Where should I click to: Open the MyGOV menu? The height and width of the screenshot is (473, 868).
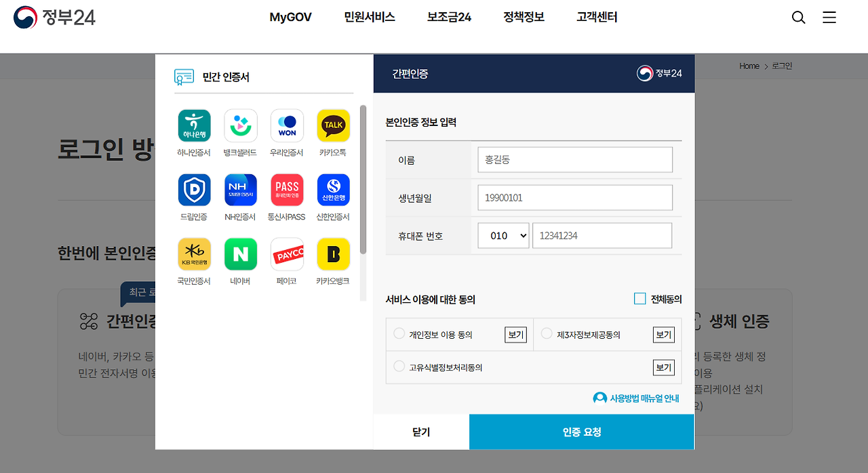point(291,18)
